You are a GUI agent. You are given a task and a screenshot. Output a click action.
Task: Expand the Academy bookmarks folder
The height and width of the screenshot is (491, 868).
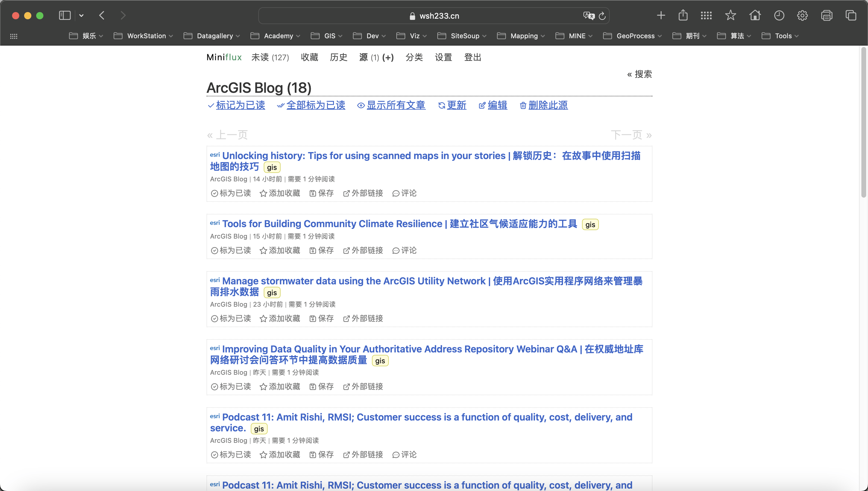[x=275, y=36]
